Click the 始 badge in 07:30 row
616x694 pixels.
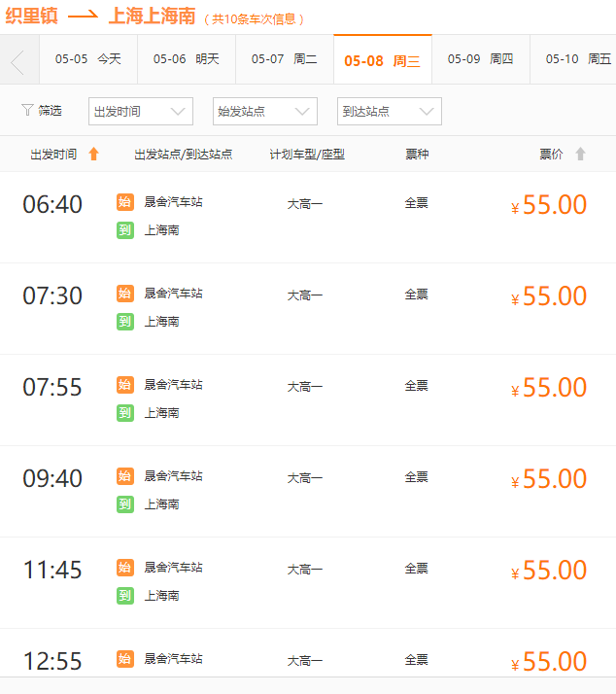tap(125, 294)
